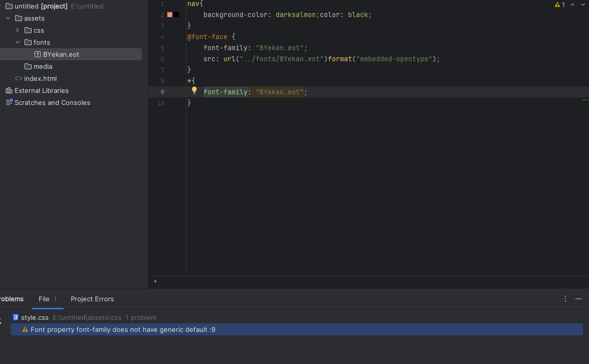589x364 pixels.
Task: Go to next highlighted problem arrow
Action: pos(583,5)
